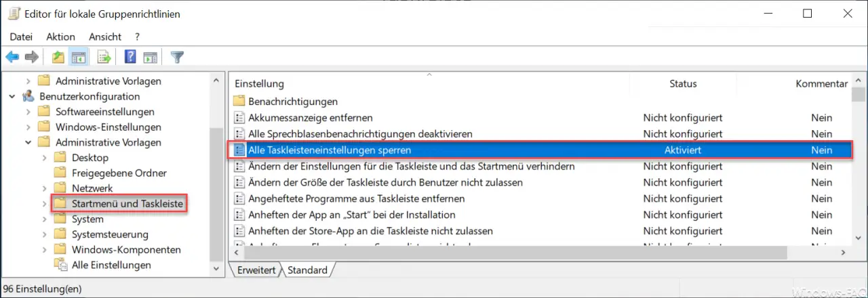Click the Export list toolbar icon
This screenshot has height=298, width=868.
pos(104,57)
